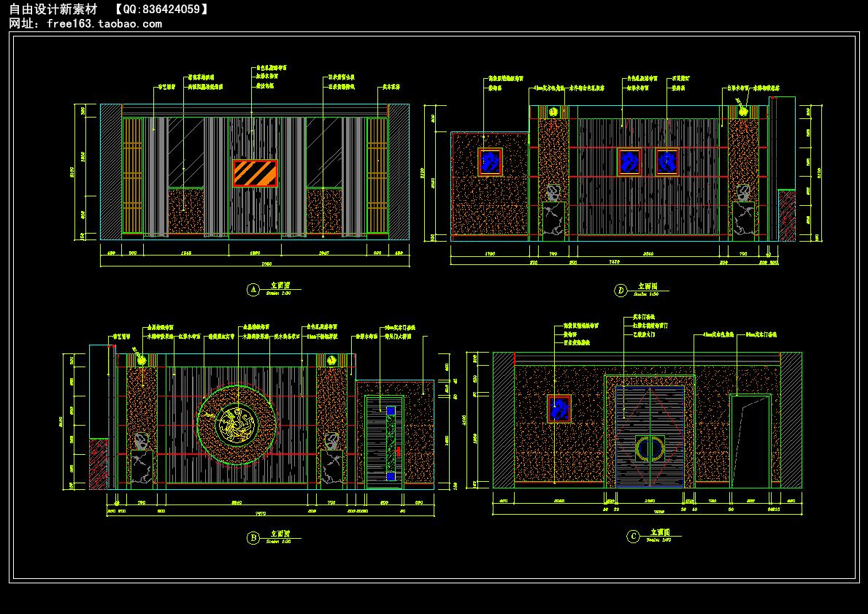Screen dimensions: 868x614
Task: Click the right yellow wall lamp in elevation B
Action: click(x=331, y=361)
